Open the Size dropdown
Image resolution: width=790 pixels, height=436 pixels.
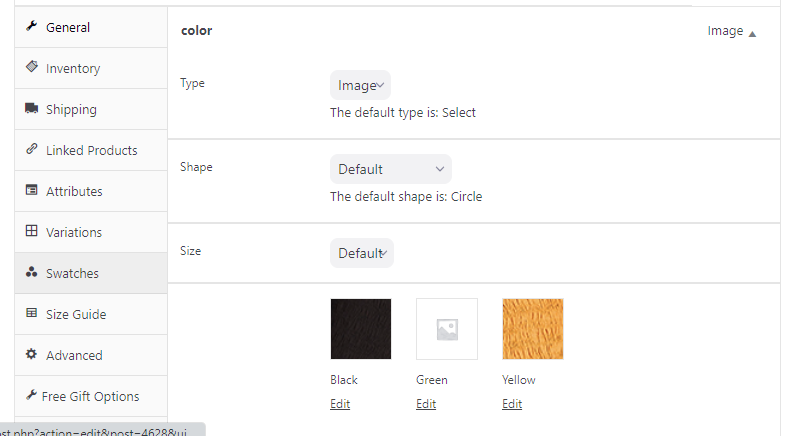pos(361,253)
